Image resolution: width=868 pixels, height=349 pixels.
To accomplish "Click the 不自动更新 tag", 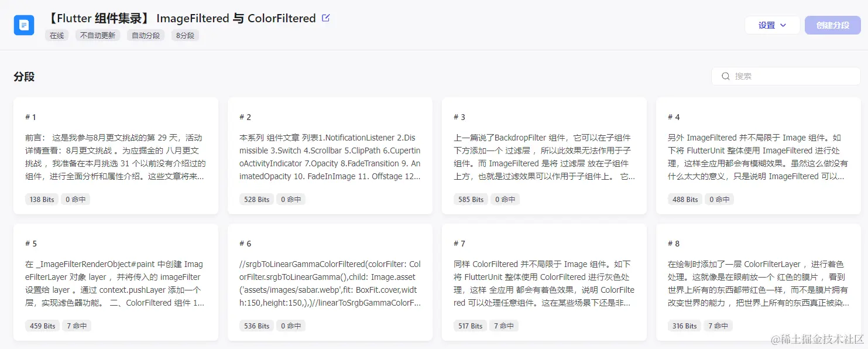I will (x=98, y=35).
